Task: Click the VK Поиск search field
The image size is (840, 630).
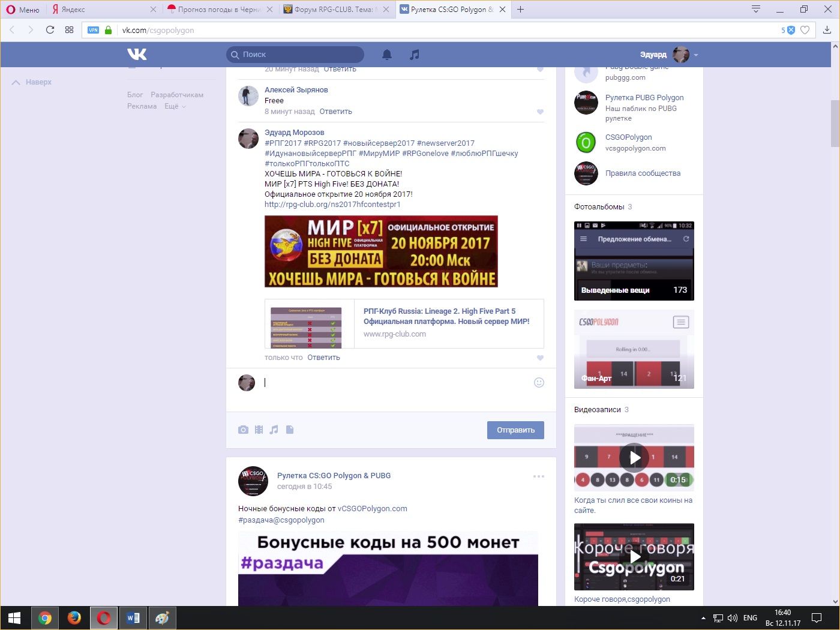Action: (295, 55)
